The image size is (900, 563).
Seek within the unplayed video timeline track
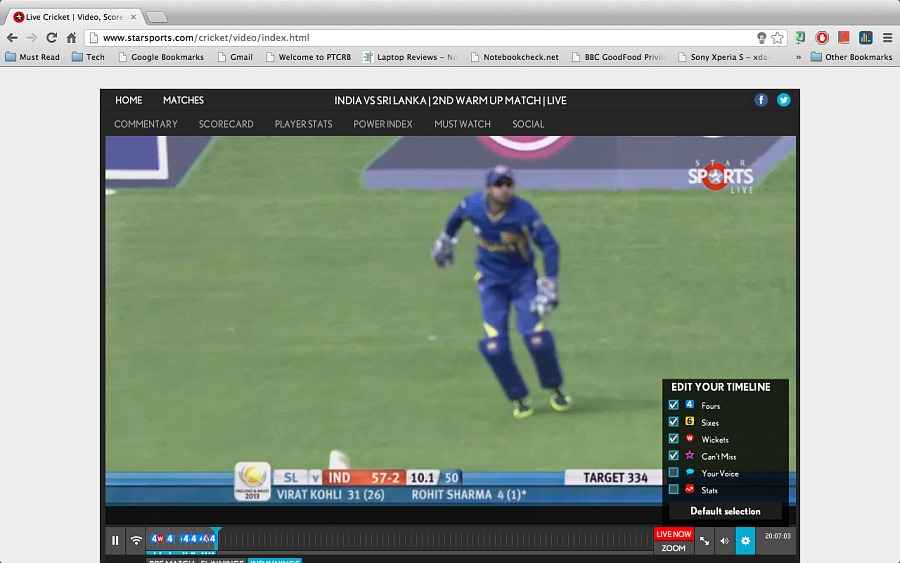click(436, 539)
